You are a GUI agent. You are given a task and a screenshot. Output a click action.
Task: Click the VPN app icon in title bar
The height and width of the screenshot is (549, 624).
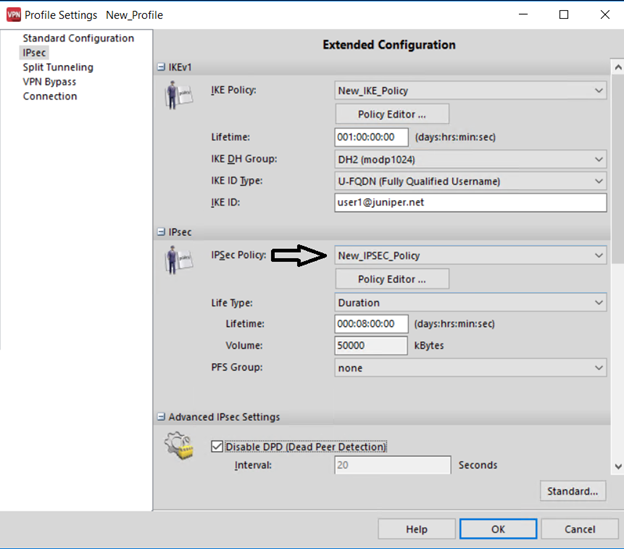point(14,15)
